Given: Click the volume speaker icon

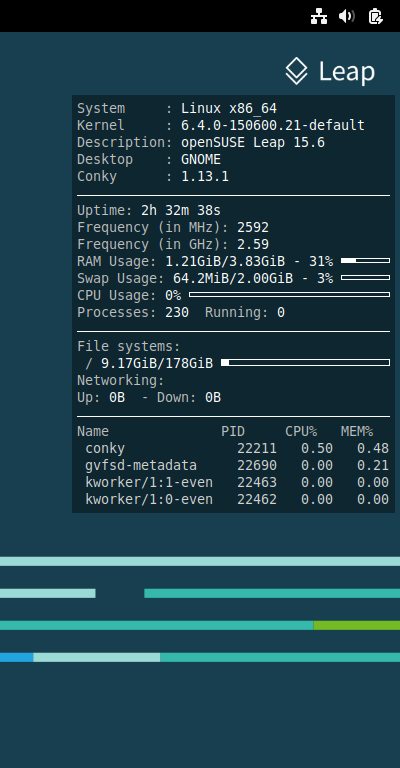Looking at the screenshot, I should pos(347,17).
